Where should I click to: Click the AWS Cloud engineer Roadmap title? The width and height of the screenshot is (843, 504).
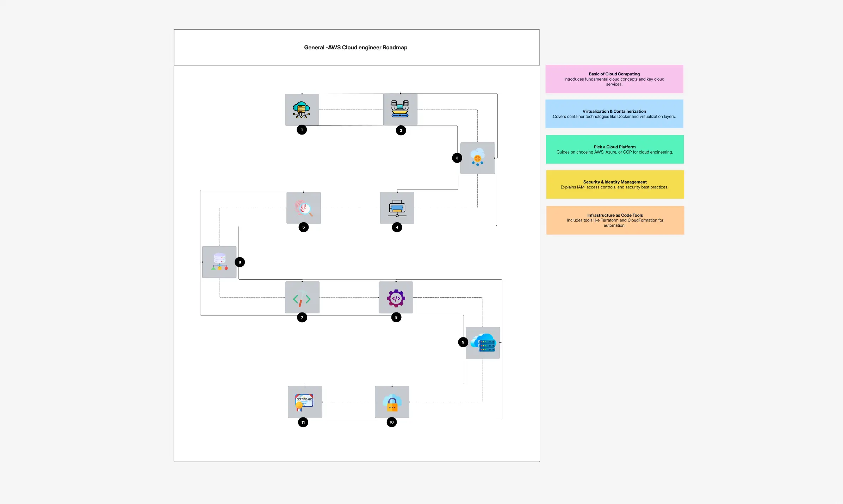[x=355, y=48]
